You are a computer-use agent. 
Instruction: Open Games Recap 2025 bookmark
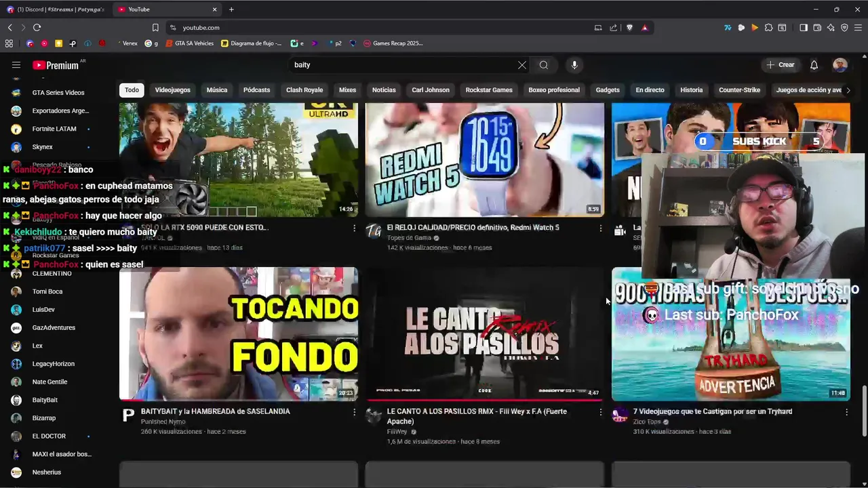click(x=393, y=43)
